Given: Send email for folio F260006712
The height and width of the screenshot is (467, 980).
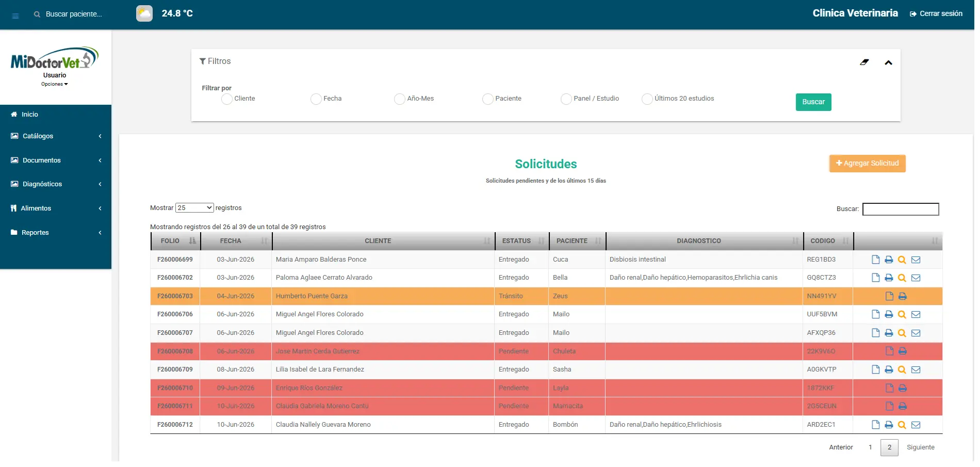Looking at the screenshot, I should [916, 425].
